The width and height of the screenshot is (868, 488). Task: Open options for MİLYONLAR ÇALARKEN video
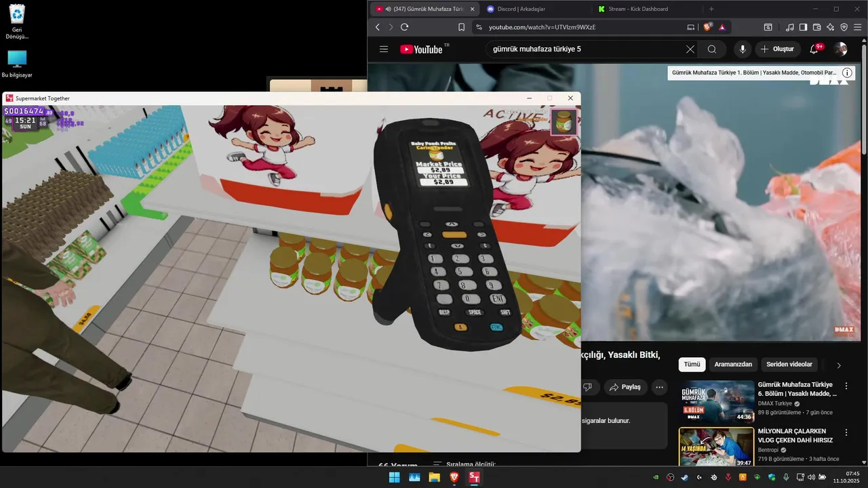pyautogui.click(x=846, y=432)
